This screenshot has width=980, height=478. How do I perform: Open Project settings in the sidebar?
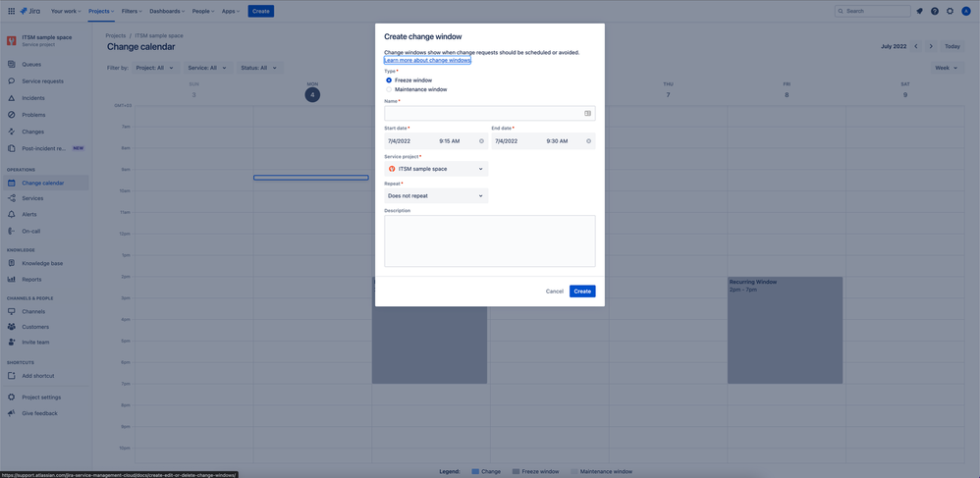click(x=46, y=398)
